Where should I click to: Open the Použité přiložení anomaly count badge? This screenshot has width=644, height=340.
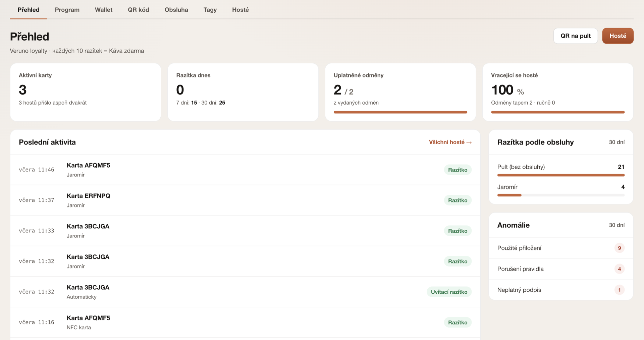tap(620, 248)
